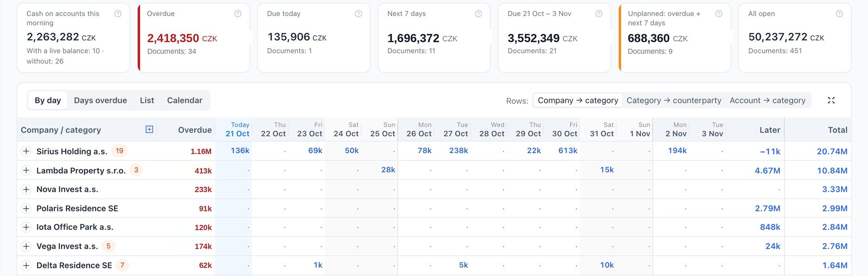
Task: Click the 19 badge beside Sirius Holding
Action: pyautogui.click(x=120, y=151)
